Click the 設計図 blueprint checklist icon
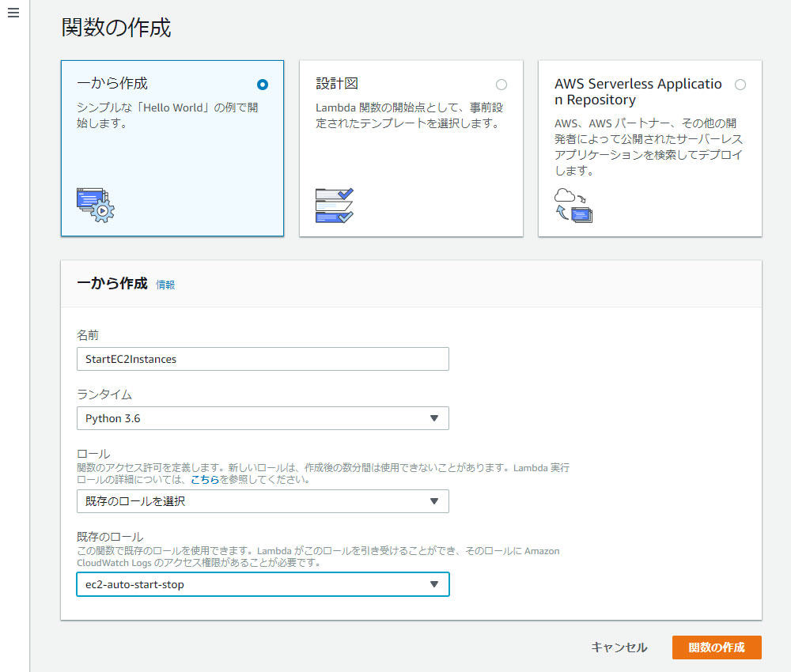 [x=334, y=206]
